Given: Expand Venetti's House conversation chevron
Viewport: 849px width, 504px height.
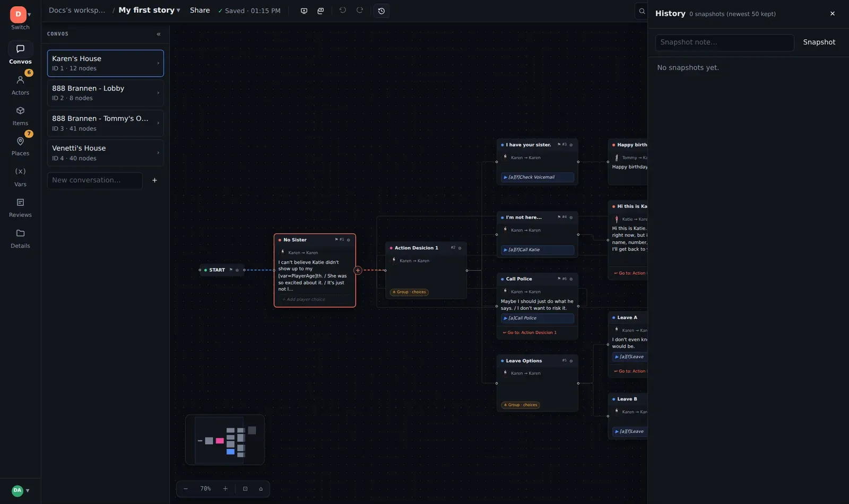Looking at the screenshot, I should [x=158, y=153].
